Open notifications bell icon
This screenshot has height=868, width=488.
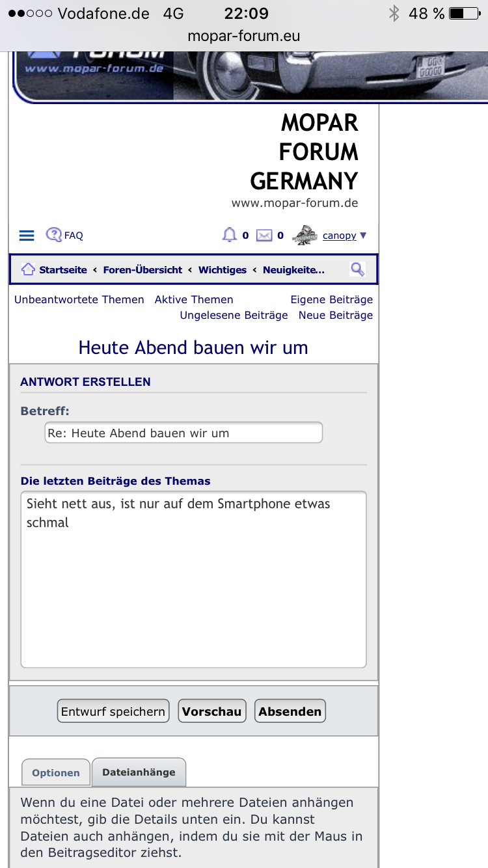click(x=229, y=235)
